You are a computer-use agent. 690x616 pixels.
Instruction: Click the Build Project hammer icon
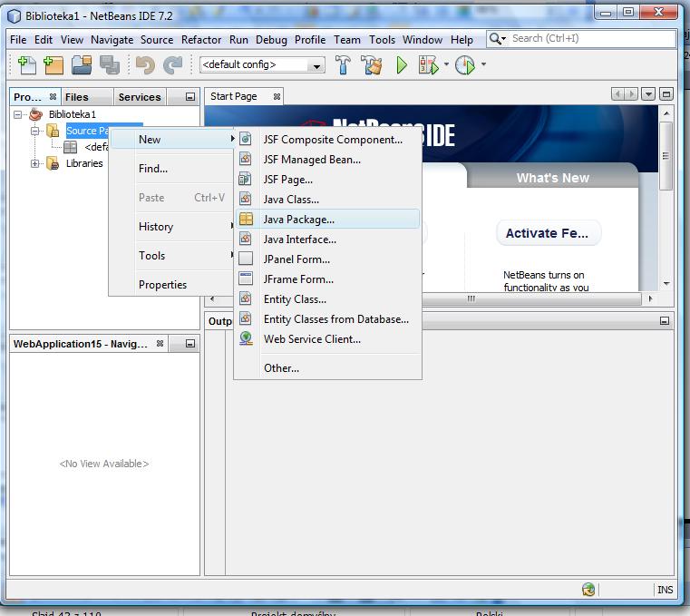coord(344,65)
